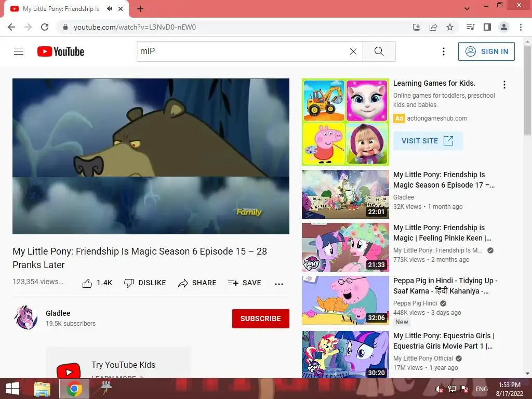Viewport: 532px width, 399px height.
Task: Open a new tab with plus button
Action: (140, 9)
